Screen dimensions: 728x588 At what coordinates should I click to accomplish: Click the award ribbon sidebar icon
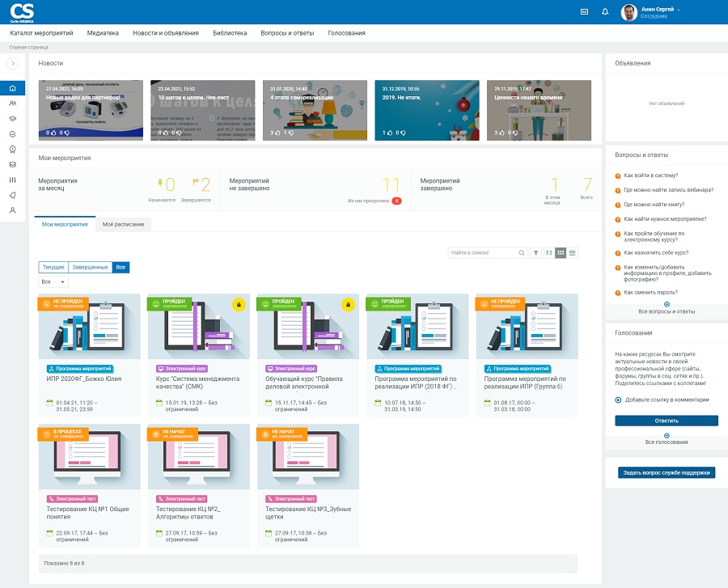pos(13,149)
